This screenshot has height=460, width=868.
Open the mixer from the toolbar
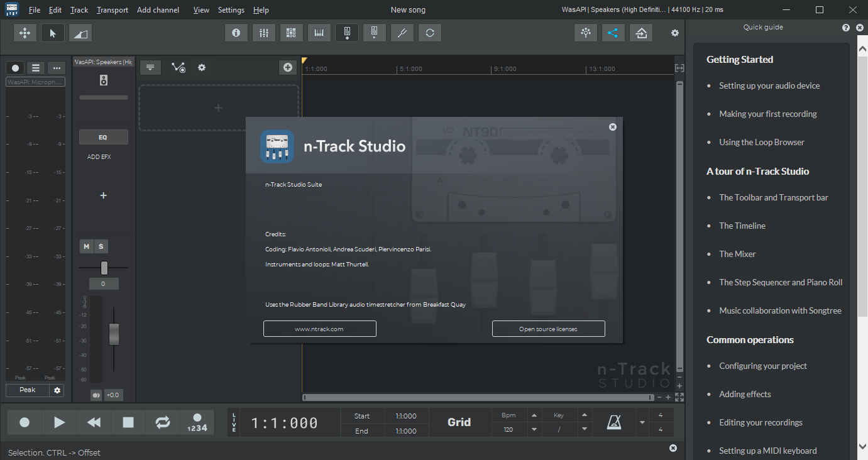264,33
